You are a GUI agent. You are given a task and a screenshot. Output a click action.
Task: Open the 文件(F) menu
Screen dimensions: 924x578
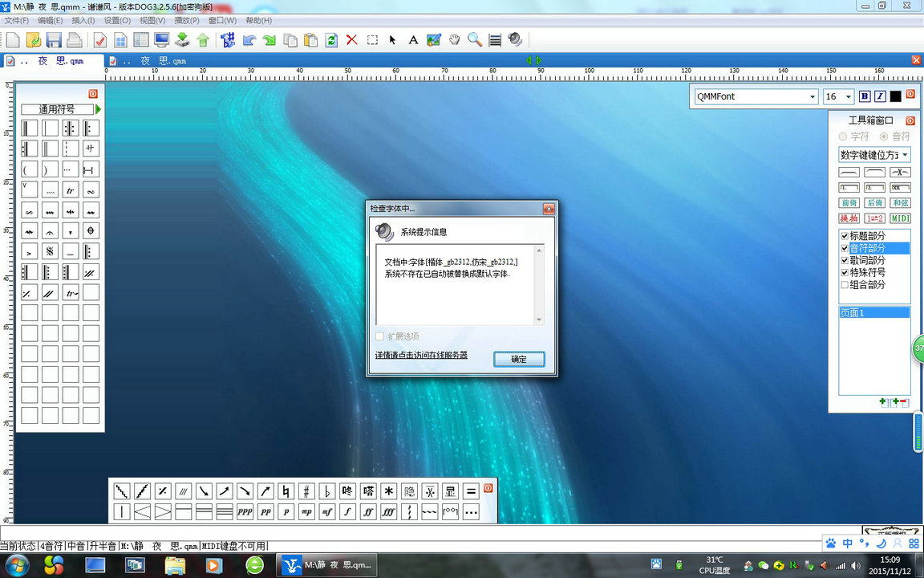click(x=17, y=20)
